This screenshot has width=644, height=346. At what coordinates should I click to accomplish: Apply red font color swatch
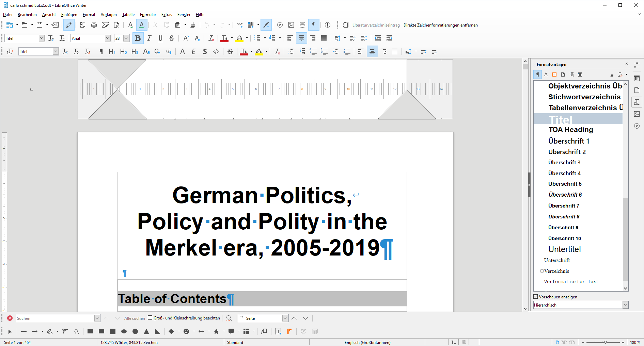(224, 38)
